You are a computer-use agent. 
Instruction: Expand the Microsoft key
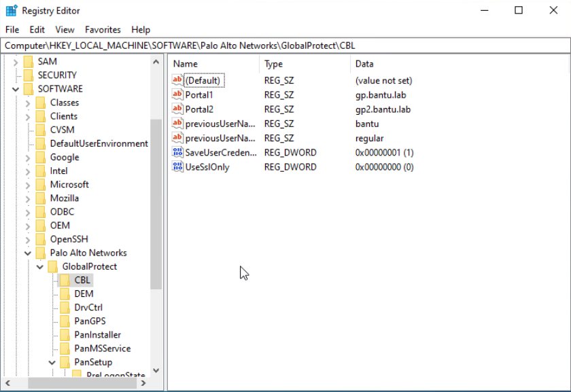click(28, 185)
